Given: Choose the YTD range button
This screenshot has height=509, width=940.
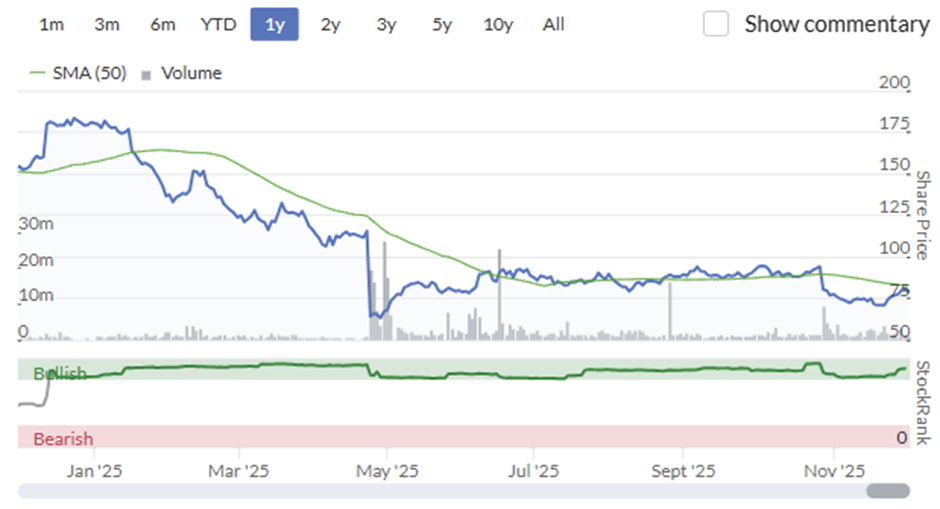Looking at the screenshot, I should point(218,25).
